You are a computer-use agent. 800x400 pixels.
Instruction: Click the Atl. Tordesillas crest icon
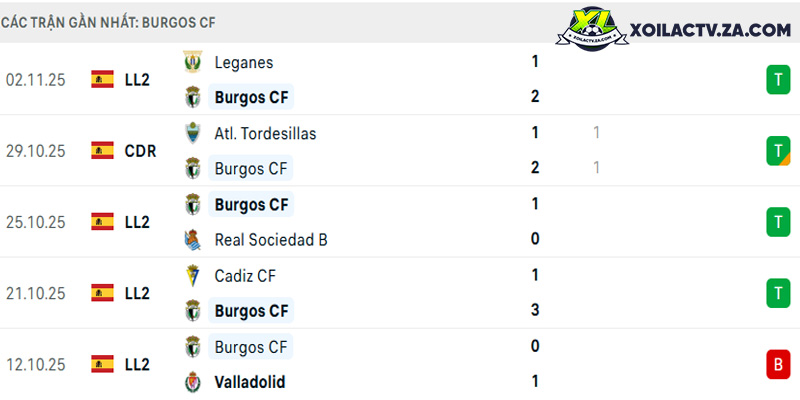tap(193, 133)
